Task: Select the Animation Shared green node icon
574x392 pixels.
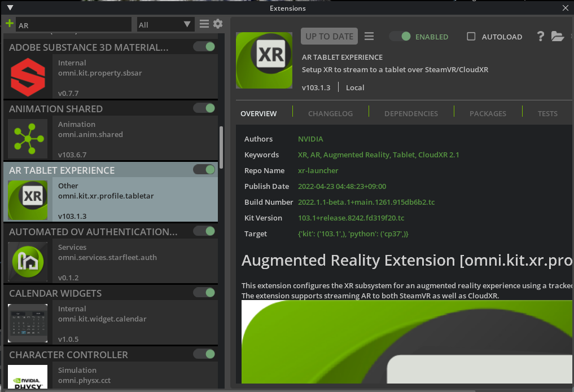Action: point(28,139)
